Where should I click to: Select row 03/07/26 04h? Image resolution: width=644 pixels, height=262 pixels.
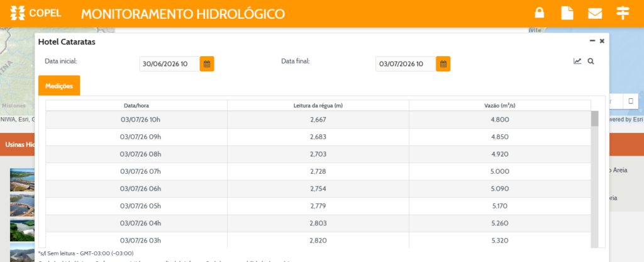click(318, 224)
